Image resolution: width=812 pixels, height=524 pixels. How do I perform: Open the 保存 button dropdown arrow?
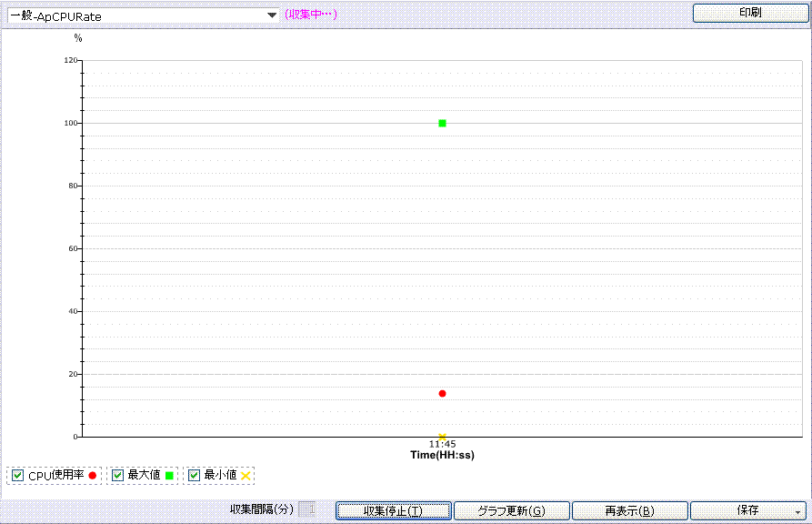pos(797,511)
